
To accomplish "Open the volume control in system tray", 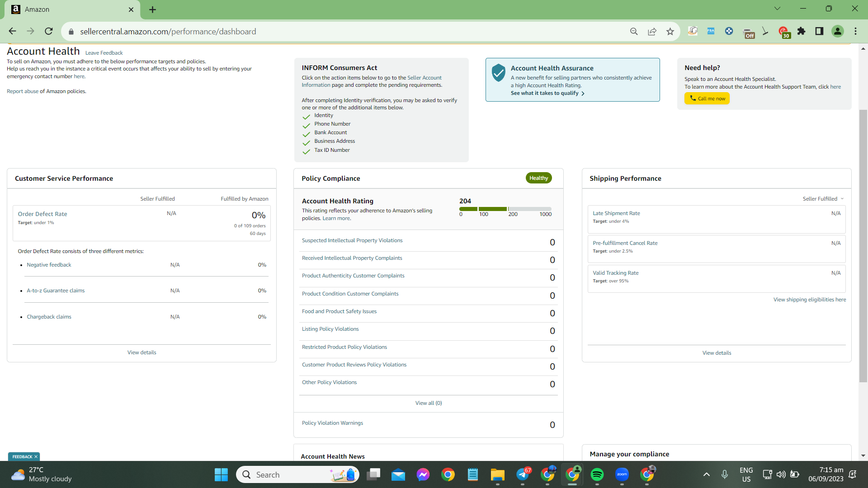I will (x=781, y=474).
